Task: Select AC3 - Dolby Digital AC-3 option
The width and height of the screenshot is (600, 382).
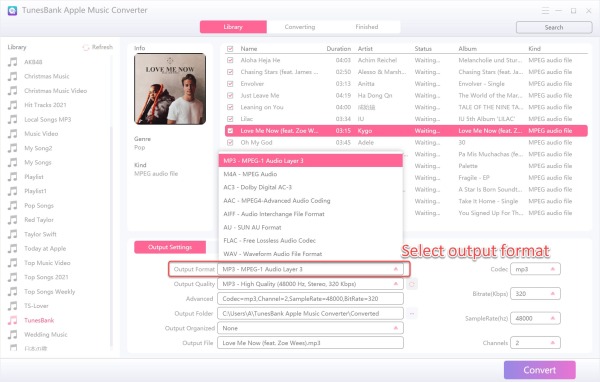Action: click(311, 187)
